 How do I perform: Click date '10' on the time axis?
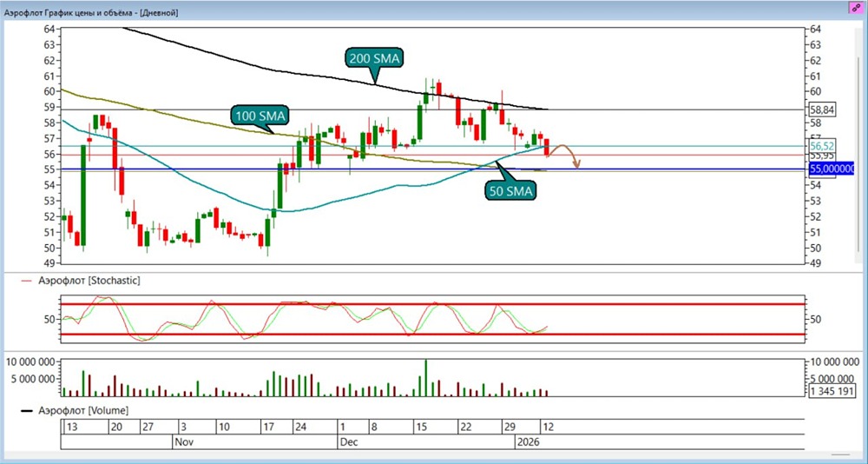224,428
